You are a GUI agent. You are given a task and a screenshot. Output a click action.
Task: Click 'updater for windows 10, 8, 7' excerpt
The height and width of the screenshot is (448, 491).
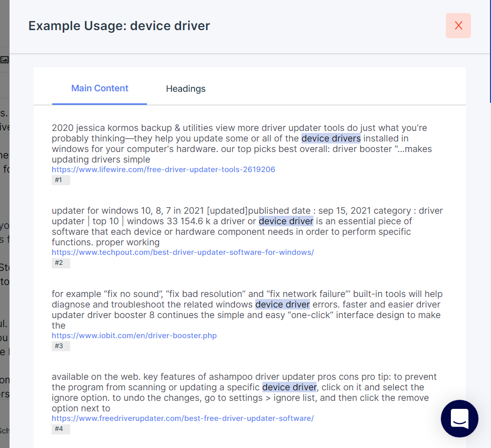247,226
